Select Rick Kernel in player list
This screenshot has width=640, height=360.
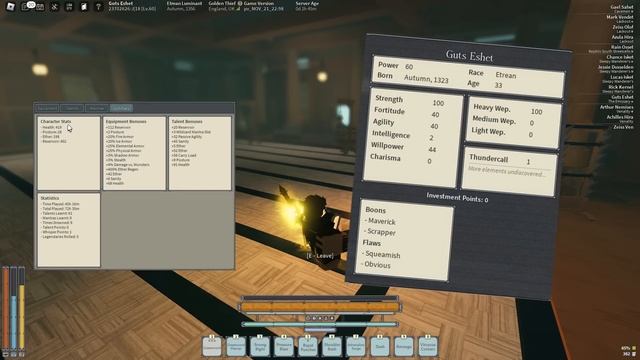(x=621, y=87)
